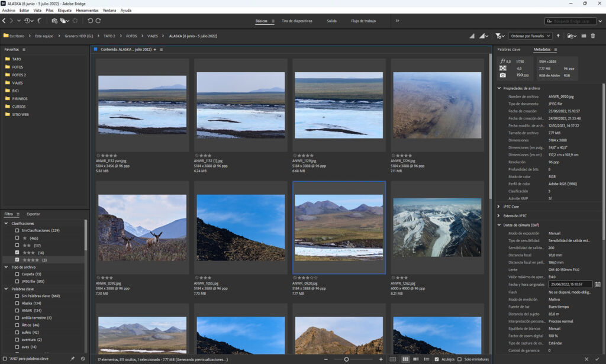Click the pin filter icon

[x=72, y=359]
